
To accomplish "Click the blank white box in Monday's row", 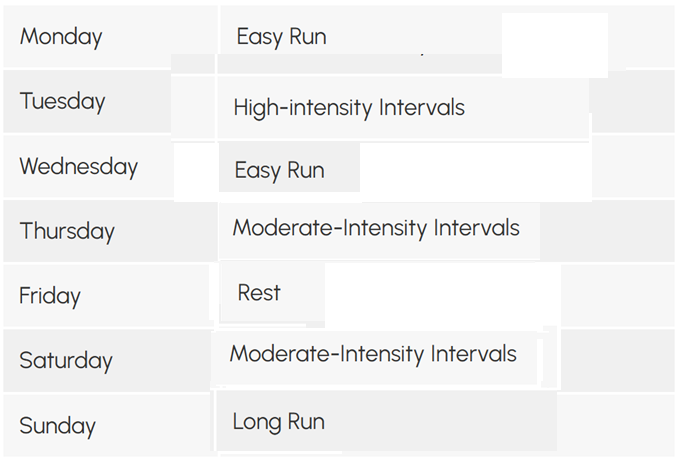I will (554, 45).
